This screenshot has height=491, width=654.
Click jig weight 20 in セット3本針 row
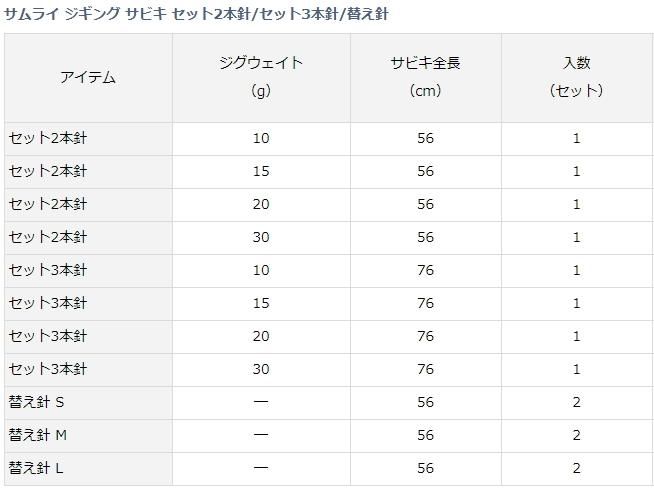pyautogui.click(x=261, y=336)
